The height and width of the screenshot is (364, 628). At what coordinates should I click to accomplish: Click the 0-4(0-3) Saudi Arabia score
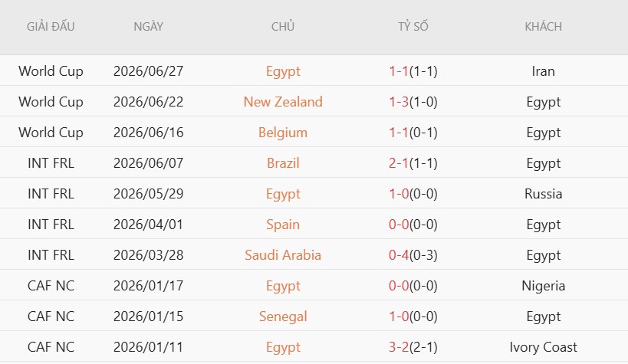[413, 255]
